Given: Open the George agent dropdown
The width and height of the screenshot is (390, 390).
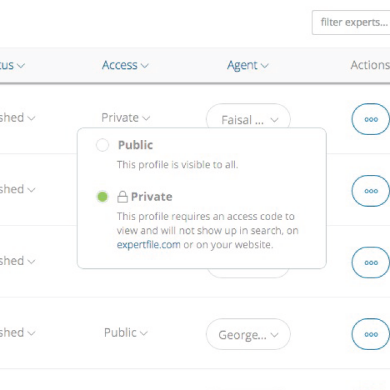Looking at the screenshot, I should point(248,334).
